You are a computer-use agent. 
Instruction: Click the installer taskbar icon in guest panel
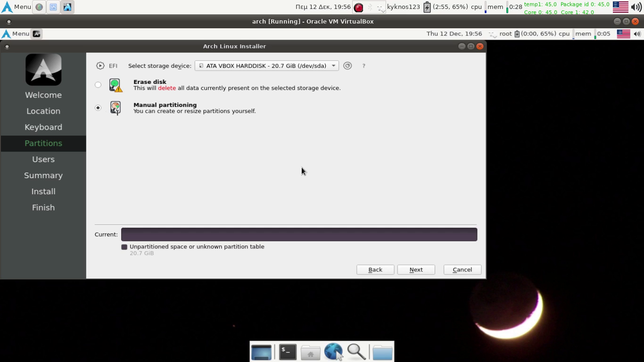tap(37, 34)
